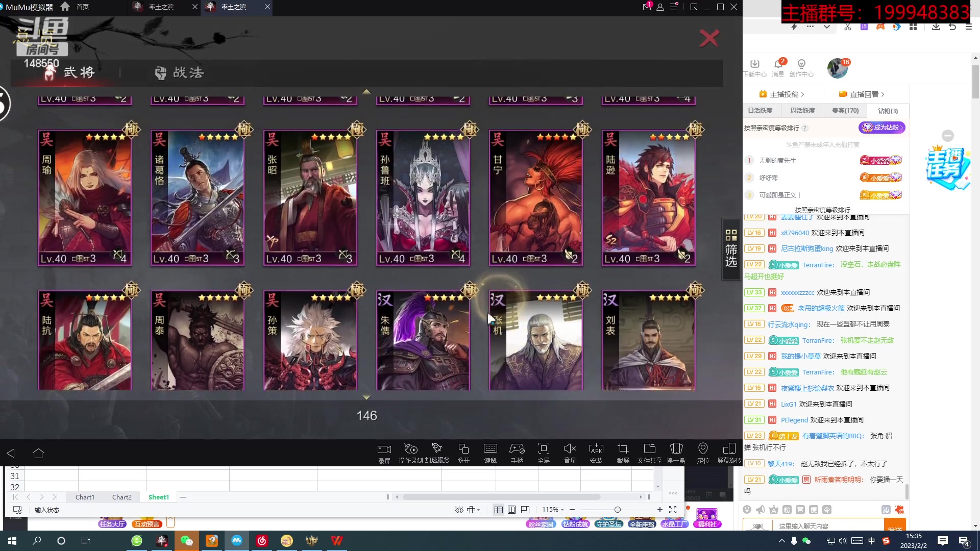This screenshot has height=551, width=980.
Task: Open 直播回看 replay link
Action: click(862, 94)
